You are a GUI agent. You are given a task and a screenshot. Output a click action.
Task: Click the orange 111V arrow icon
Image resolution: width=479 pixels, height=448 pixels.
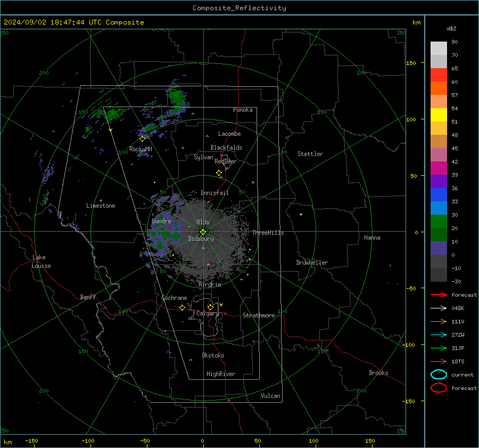click(439, 321)
